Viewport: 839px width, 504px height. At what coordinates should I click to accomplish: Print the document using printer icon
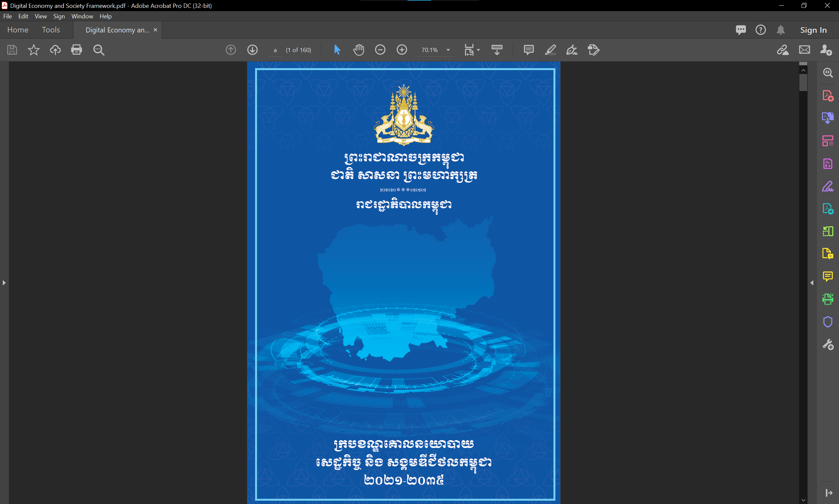click(x=76, y=50)
